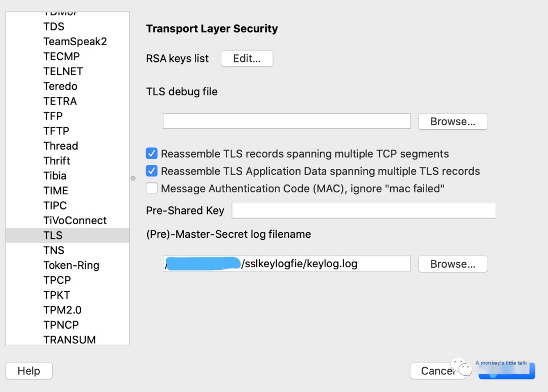548x392 pixels.
Task: Select TRANSUM at the list bottom
Action: point(69,339)
